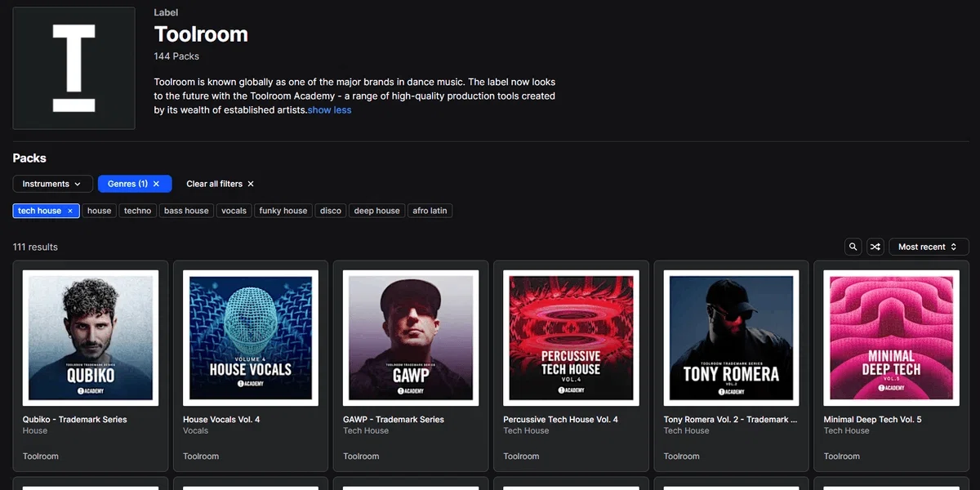The image size is (980, 490).
Task: Click Toolroom label under Minimal Deep Tech
Action: 841,457
